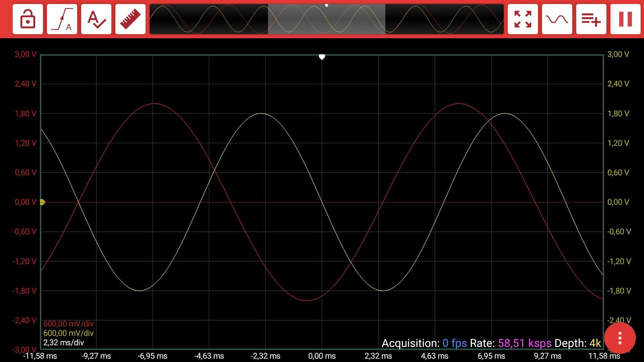644x362 pixels.
Task: Tap the fullscreen expand arrows icon
Action: pyautogui.click(x=523, y=19)
